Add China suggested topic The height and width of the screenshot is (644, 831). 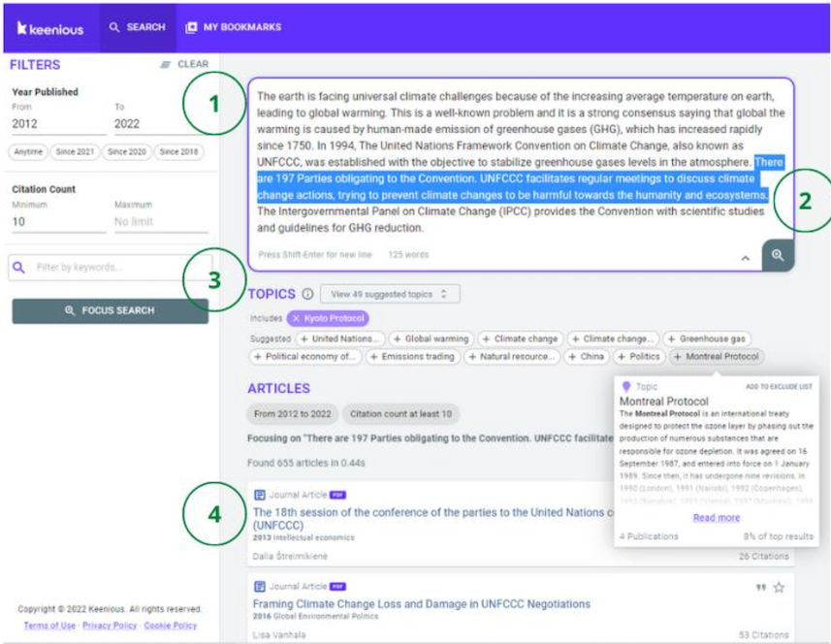point(588,357)
